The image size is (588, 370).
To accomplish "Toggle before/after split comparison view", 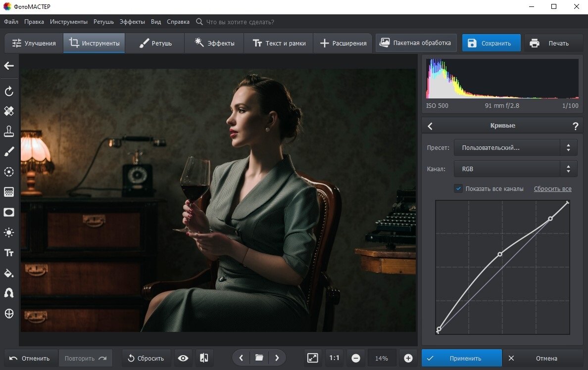I will 203,358.
